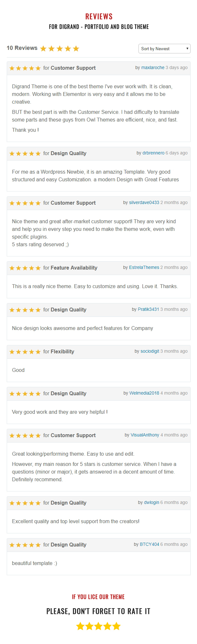Visit dwlogin's user page
Screen dimensions: 197x644
[152, 502]
